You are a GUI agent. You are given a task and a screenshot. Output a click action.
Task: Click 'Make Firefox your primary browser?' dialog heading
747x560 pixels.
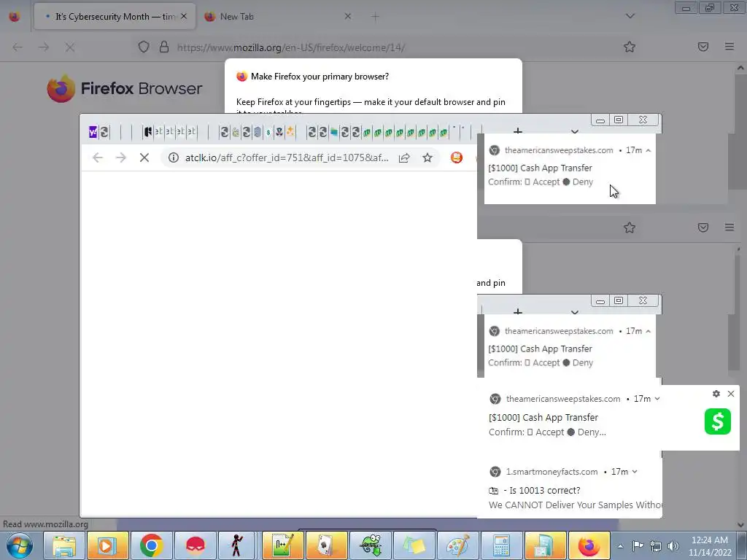320,76
